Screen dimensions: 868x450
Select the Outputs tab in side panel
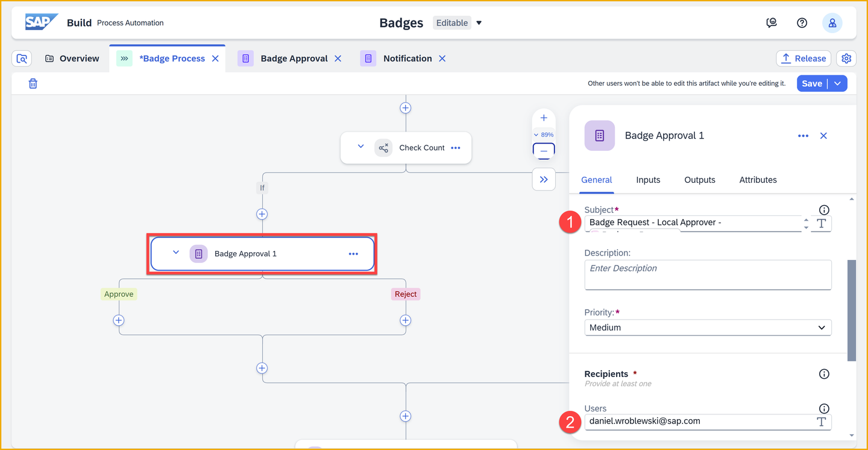pyautogui.click(x=700, y=180)
